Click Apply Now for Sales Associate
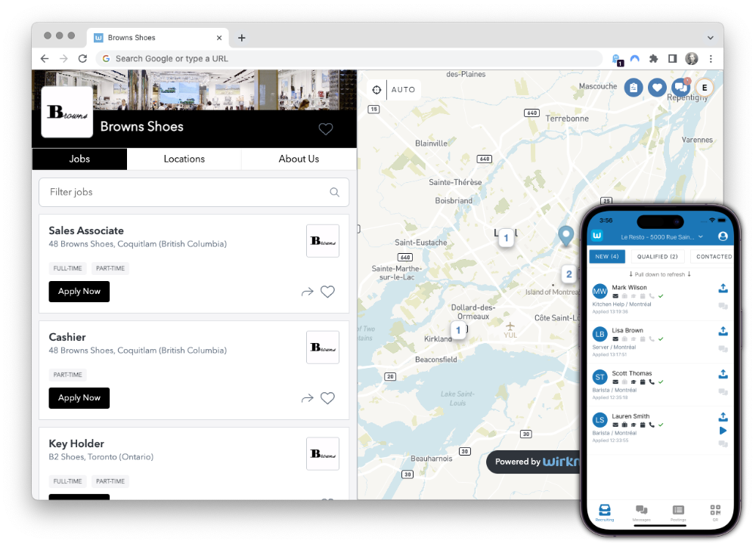Screen dimensions: 756x550 [79, 292]
